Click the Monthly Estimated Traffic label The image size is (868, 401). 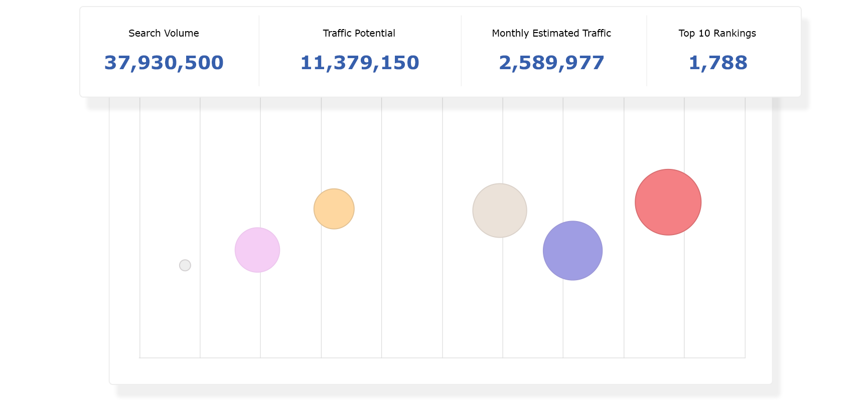coord(551,33)
